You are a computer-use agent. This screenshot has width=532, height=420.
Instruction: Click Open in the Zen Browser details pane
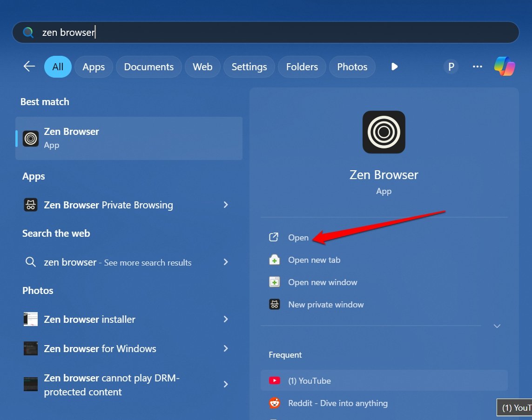(298, 238)
